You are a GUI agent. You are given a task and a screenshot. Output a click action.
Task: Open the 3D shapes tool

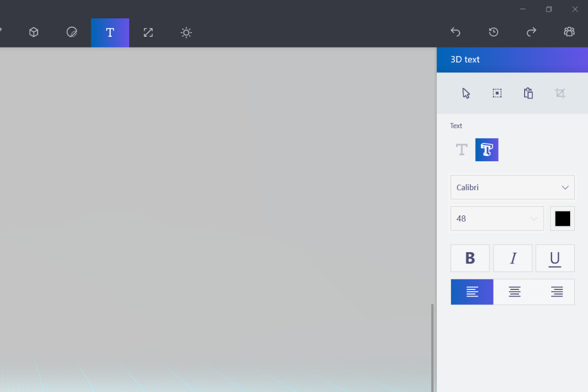pyautogui.click(x=34, y=33)
